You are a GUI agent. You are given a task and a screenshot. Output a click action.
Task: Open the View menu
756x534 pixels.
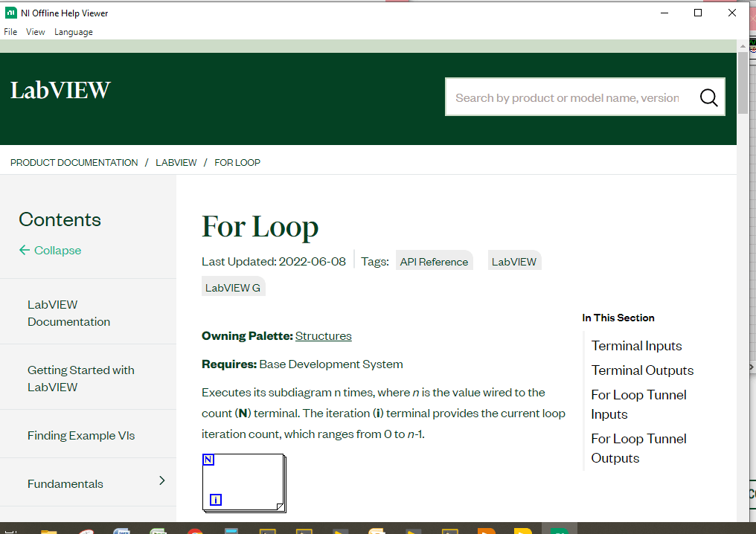(x=35, y=32)
